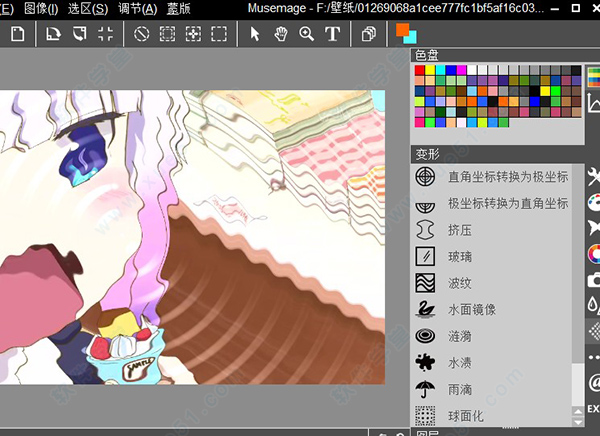This screenshot has height=436, width=600.
Task: Select the Zoom magnifier tool
Action: (306, 34)
